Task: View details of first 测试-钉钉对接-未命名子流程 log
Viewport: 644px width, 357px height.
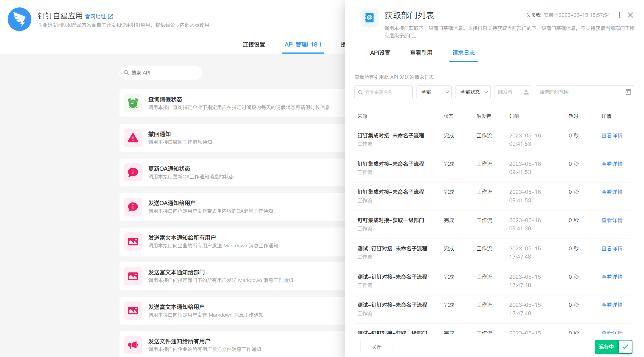Action: pos(612,248)
